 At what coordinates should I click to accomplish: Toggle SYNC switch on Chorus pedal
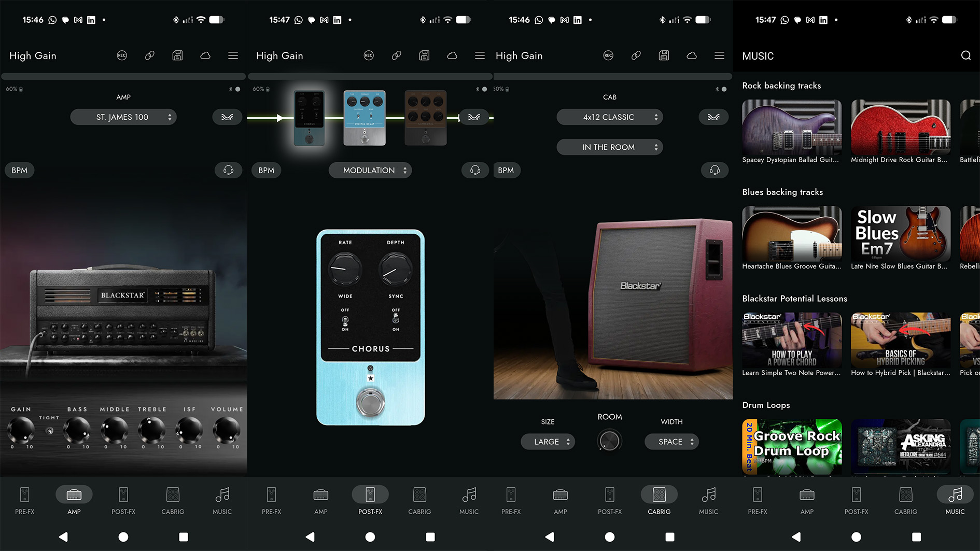pos(396,319)
